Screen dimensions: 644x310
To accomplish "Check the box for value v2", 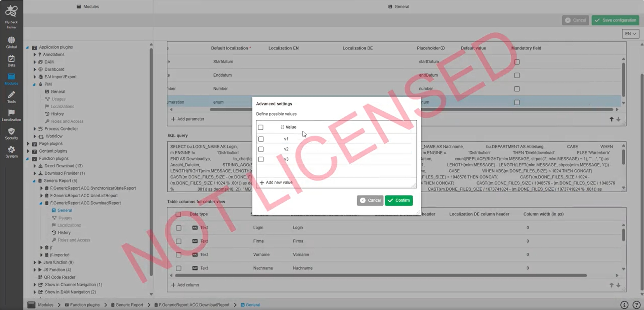I will pos(261,149).
